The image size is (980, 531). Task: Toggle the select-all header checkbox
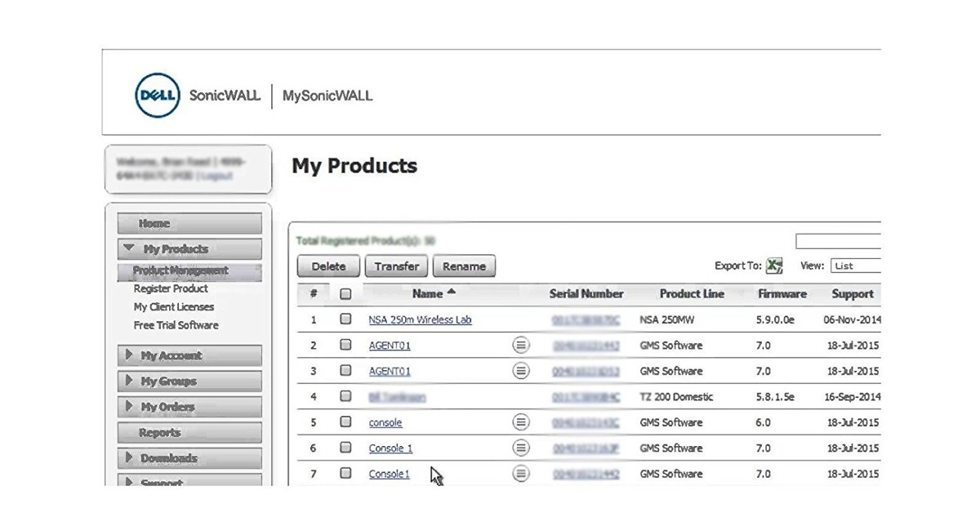click(345, 294)
